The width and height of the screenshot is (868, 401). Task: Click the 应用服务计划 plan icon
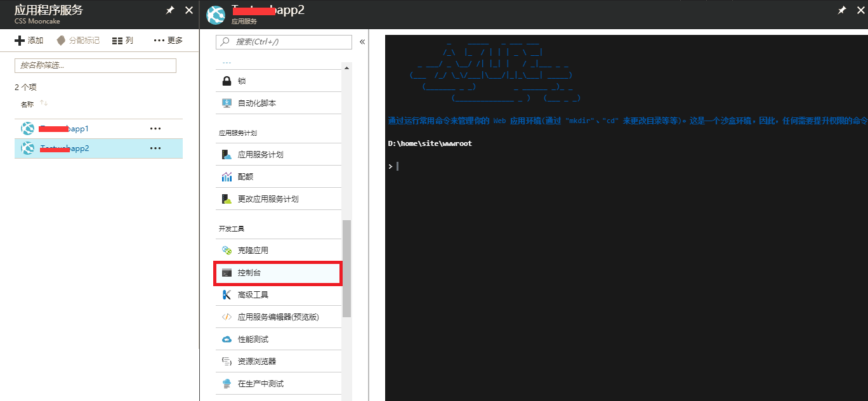coord(227,154)
